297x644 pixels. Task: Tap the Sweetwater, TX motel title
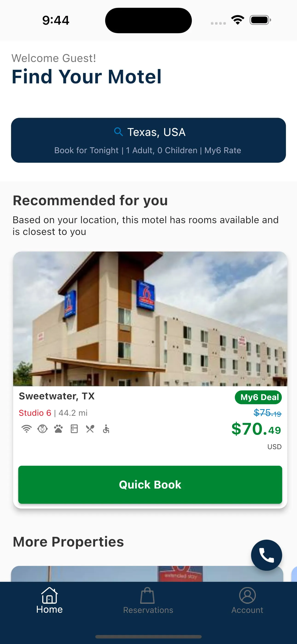(x=57, y=396)
